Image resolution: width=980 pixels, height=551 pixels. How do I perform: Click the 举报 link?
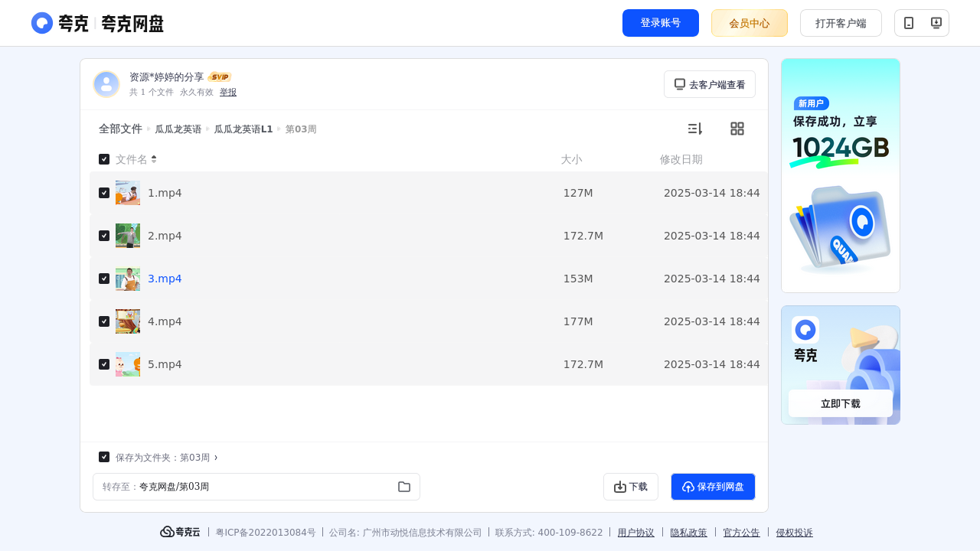pos(228,92)
